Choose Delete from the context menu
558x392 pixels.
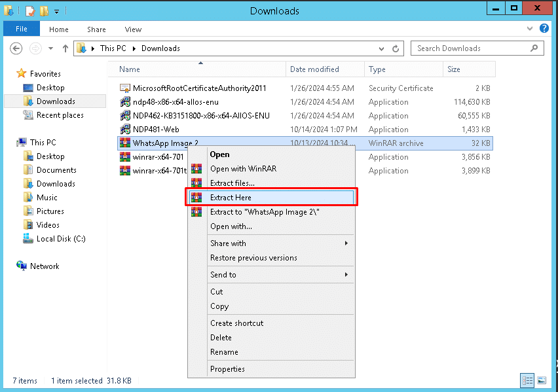[221, 338]
